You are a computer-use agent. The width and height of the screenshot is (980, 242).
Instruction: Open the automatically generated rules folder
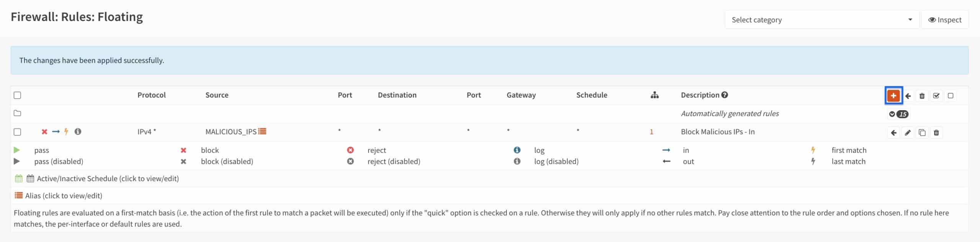click(x=17, y=113)
